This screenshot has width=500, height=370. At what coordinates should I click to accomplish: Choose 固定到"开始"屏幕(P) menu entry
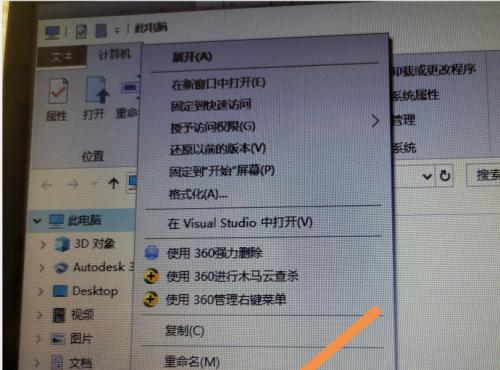point(222,171)
